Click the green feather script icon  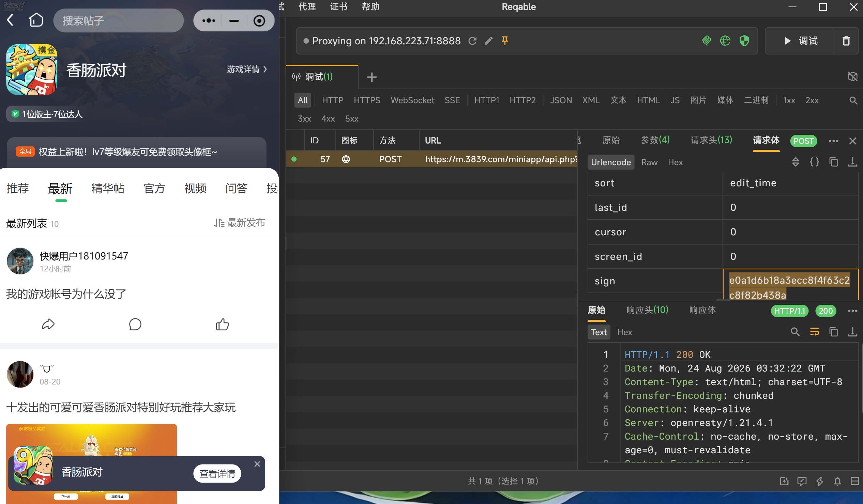pyautogui.click(x=707, y=41)
